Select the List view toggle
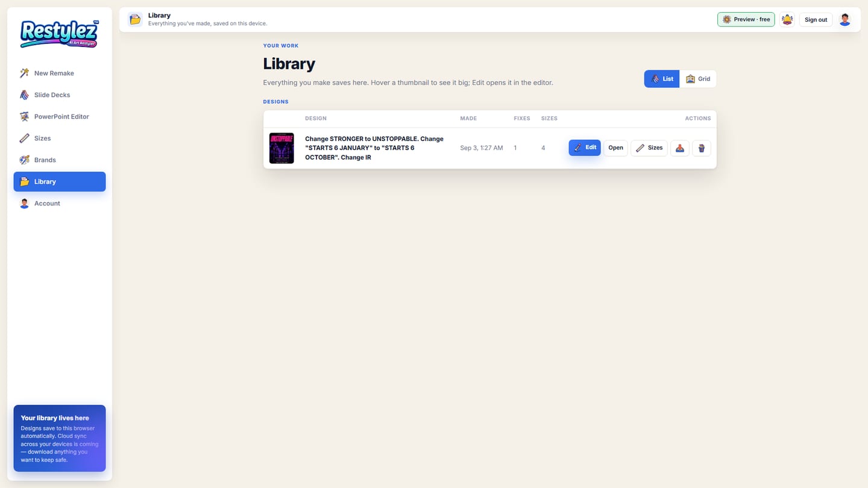The image size is (868, 488). tap(662, 79)
